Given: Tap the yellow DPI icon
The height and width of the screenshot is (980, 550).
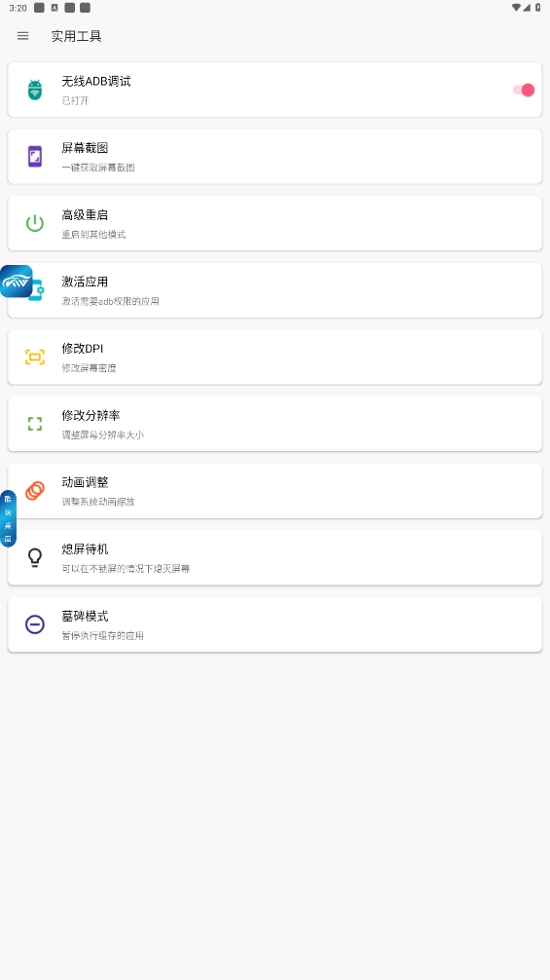Looking at the screenshot, I should (x=35, y=357).
